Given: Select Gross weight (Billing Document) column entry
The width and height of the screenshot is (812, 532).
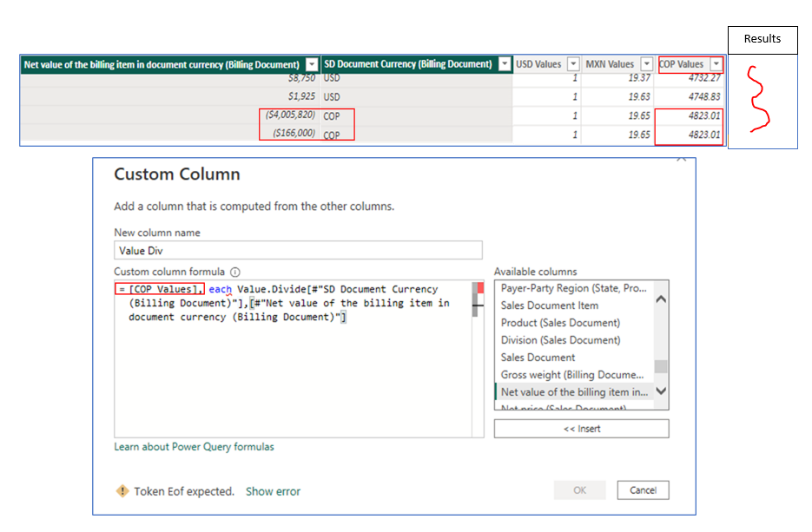Looking at the screenshot, I should [572, 375].
